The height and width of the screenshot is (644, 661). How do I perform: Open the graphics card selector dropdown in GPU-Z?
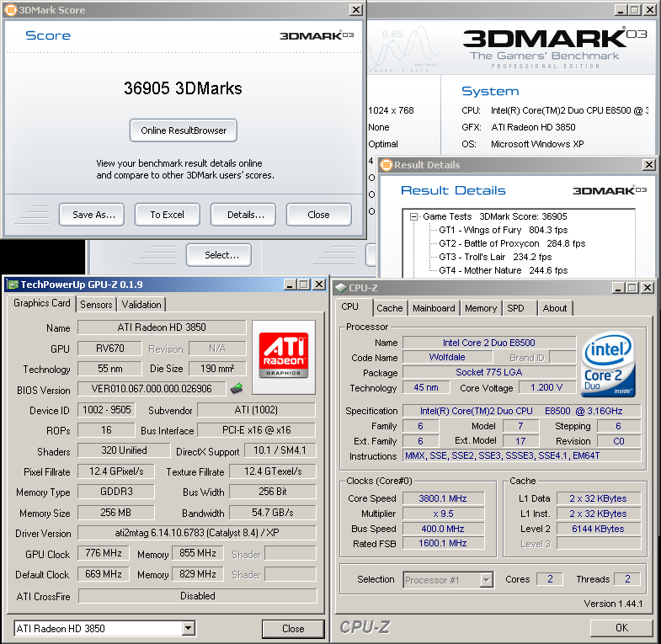(x=189, y=628)
